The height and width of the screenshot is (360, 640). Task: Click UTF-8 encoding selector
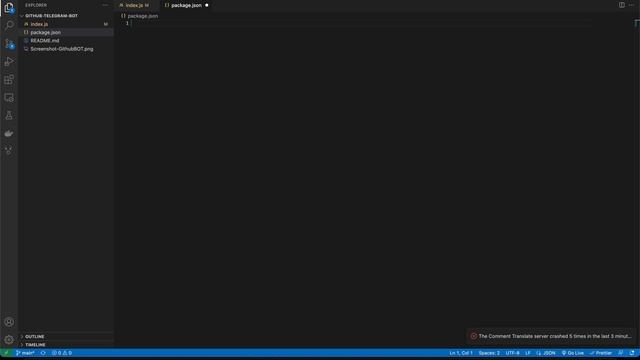point(512,353)
